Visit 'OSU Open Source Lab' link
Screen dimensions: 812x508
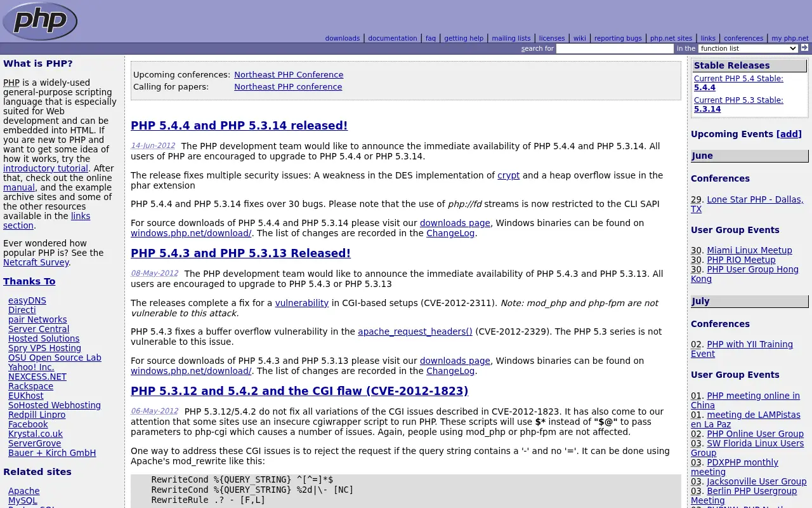55,358
